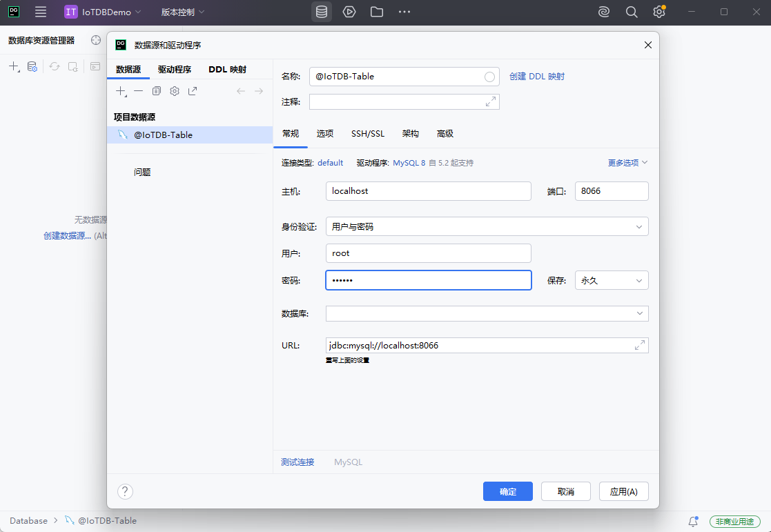The width and height of the screenshot is (771, 532).
Task: Open dialog in new window via external-link icon
Action: (x=193, y=90)
